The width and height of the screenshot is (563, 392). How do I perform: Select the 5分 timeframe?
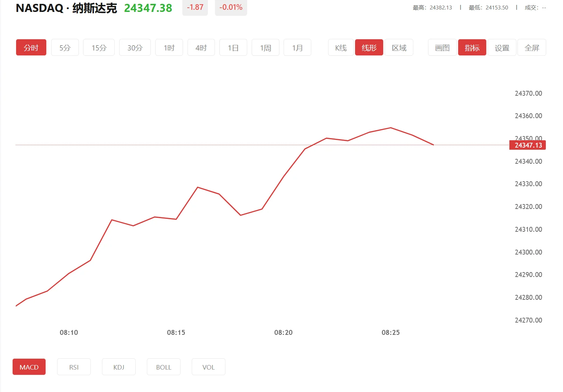pyautogui.click(x=65, y=47)
